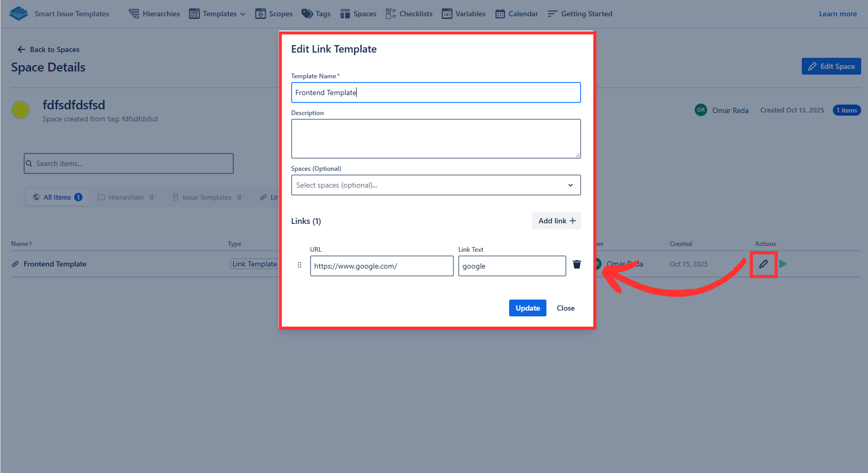Click the green play icon in Actions
The height and width of the screenshot is (473, 868).
783,264
